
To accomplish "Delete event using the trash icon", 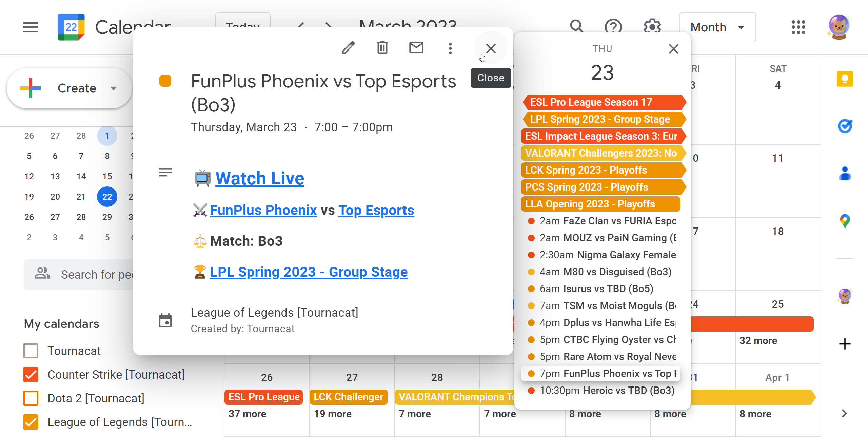I will click(382, 48).
